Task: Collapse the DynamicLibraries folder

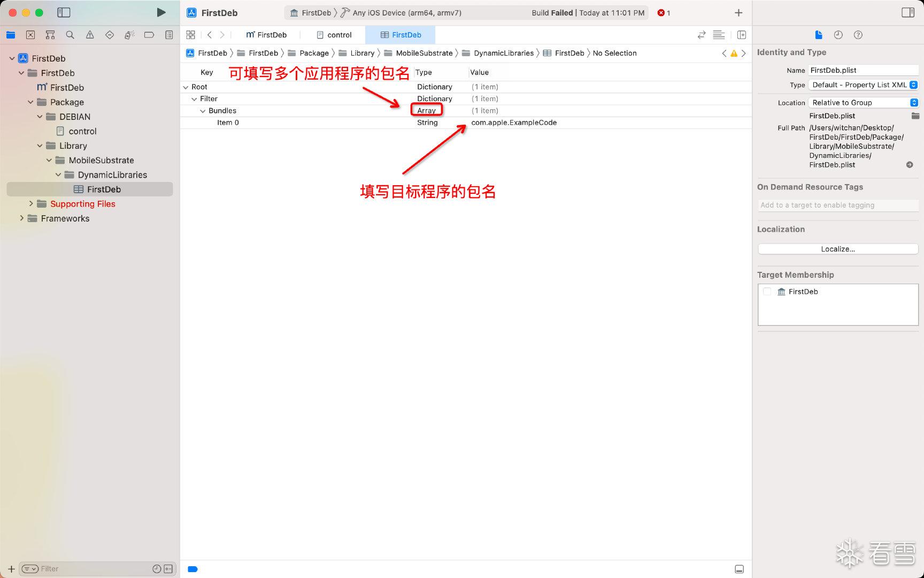Action: (x=58, y=174)
